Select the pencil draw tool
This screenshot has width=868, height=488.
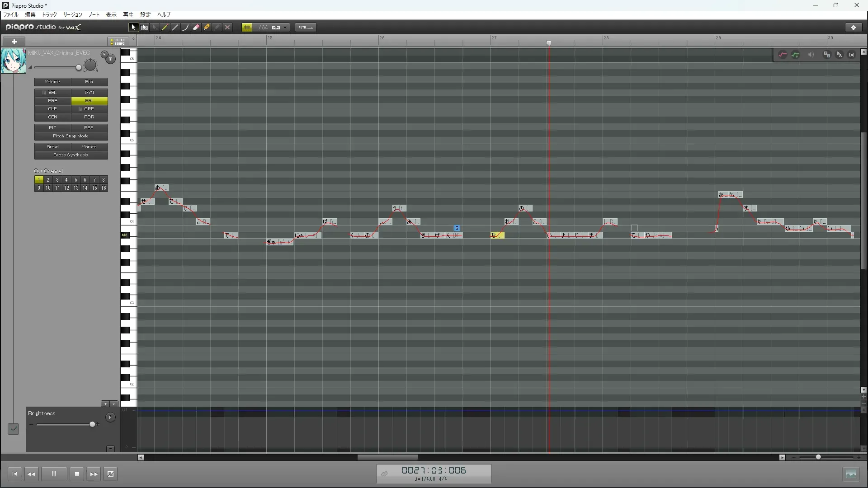165,28
